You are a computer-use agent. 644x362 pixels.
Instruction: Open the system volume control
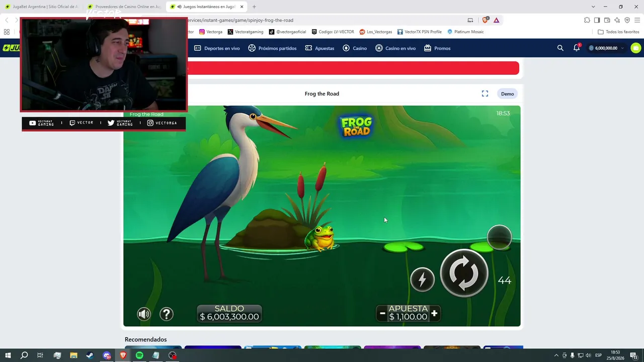(588, 355)
